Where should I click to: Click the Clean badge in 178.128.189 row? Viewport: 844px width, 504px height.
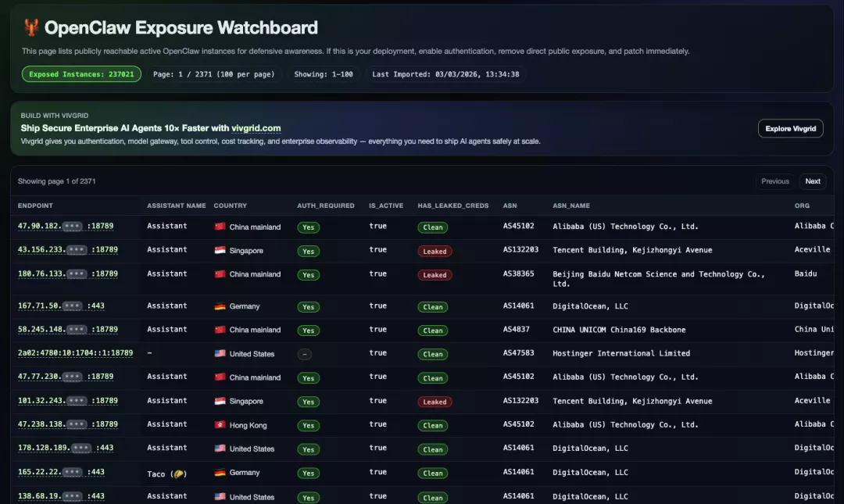click(433, 449)
